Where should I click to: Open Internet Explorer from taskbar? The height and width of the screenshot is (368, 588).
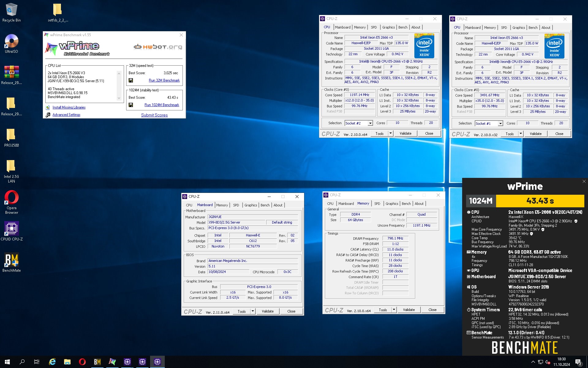pos(52,362)
